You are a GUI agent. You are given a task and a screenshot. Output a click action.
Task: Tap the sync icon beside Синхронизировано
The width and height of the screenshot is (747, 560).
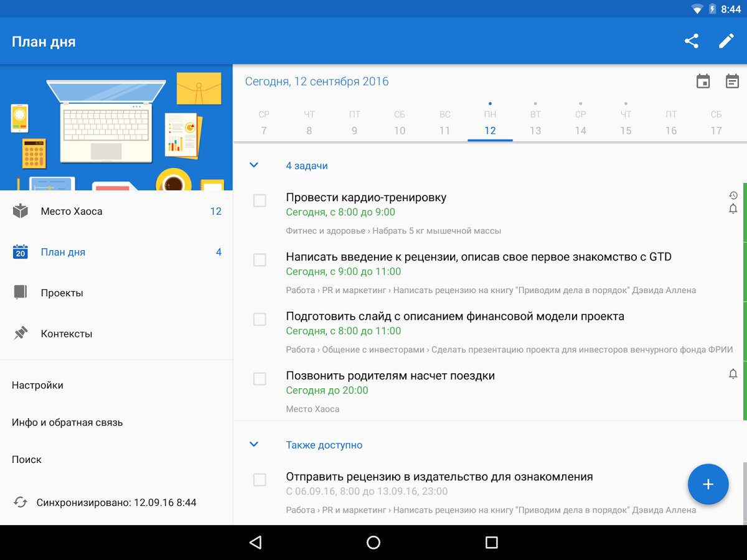pyautogui.click(x=21, y=502)
